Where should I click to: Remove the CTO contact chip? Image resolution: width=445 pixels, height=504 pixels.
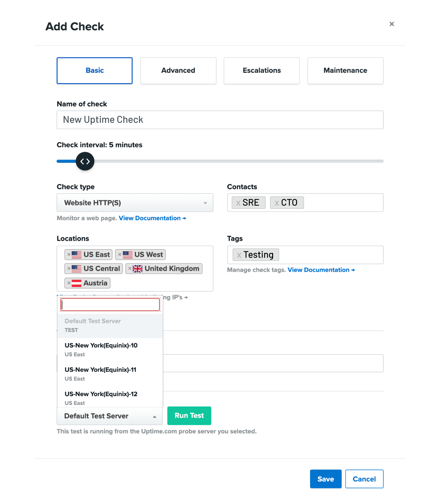tap(276, 203)
